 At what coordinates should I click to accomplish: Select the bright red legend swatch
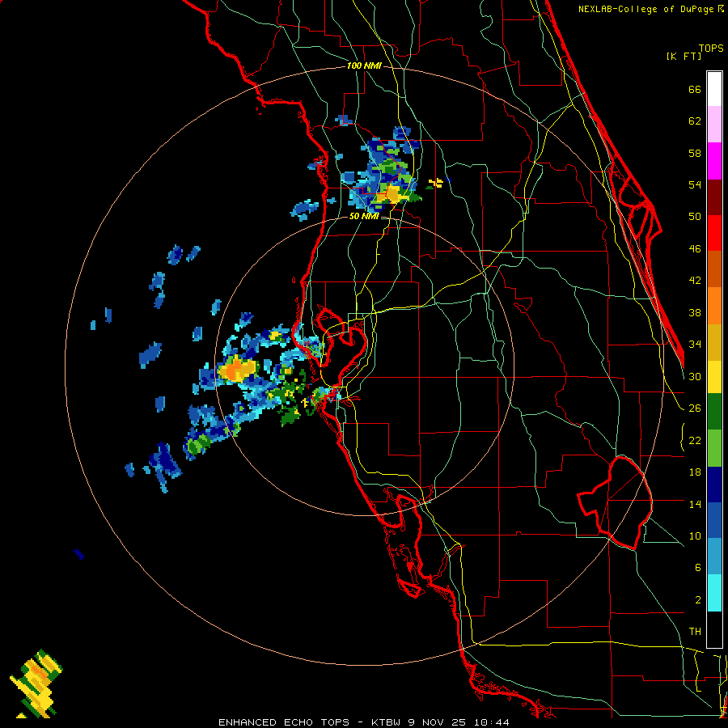(x=714, y=233)
